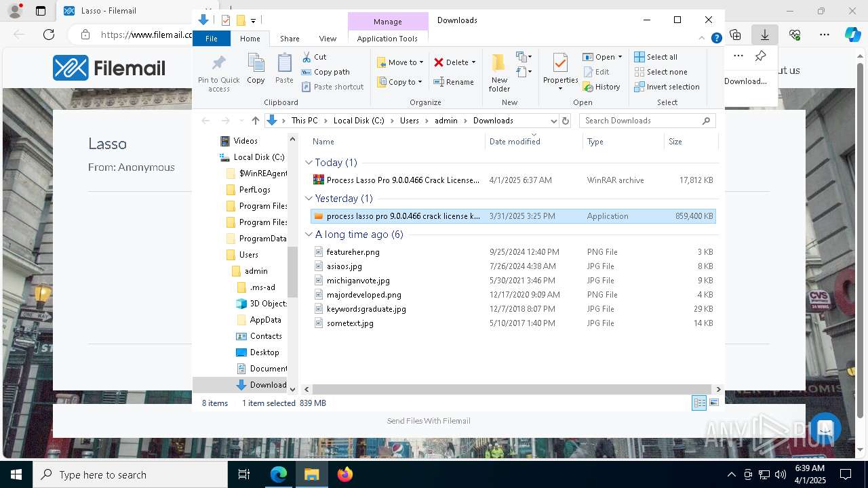Click the Edit command in Open group
The width and height of the screenshot is (868, 488).
coord(595,72)
